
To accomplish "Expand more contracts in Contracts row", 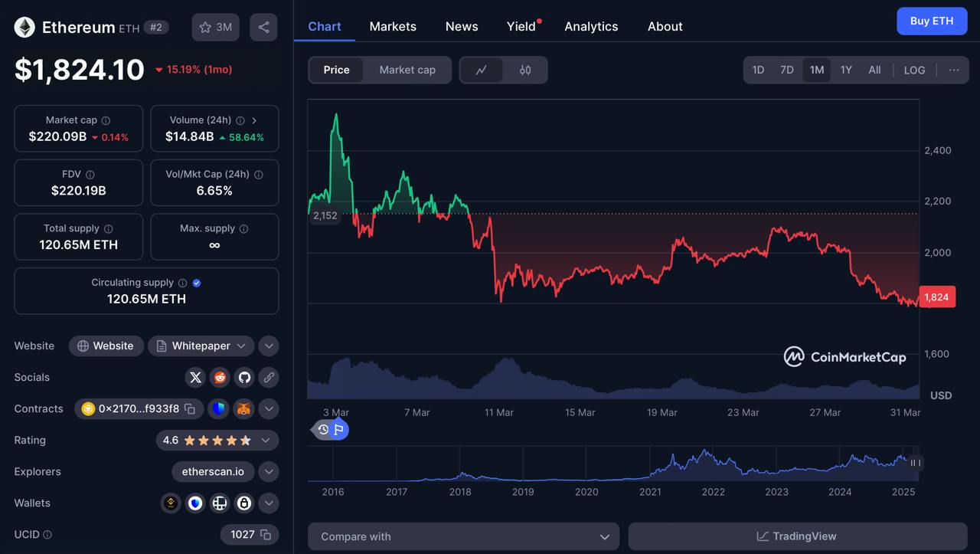I will pyautogui.click(x=269, y=409).
